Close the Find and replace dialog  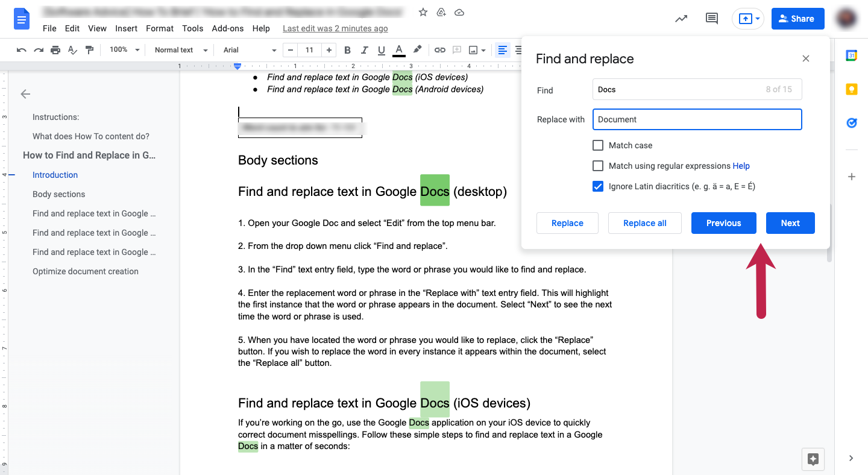tap(806, 58)
